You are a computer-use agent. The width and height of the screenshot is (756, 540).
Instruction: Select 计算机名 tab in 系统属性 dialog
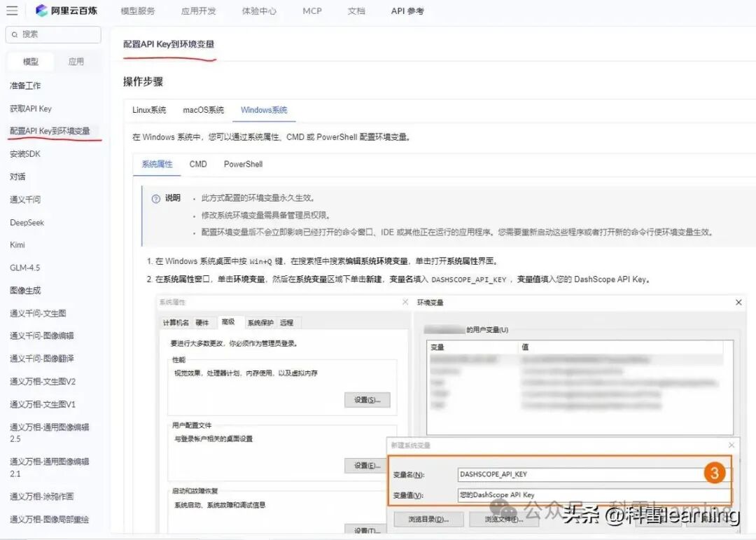(x=176, y=322)
